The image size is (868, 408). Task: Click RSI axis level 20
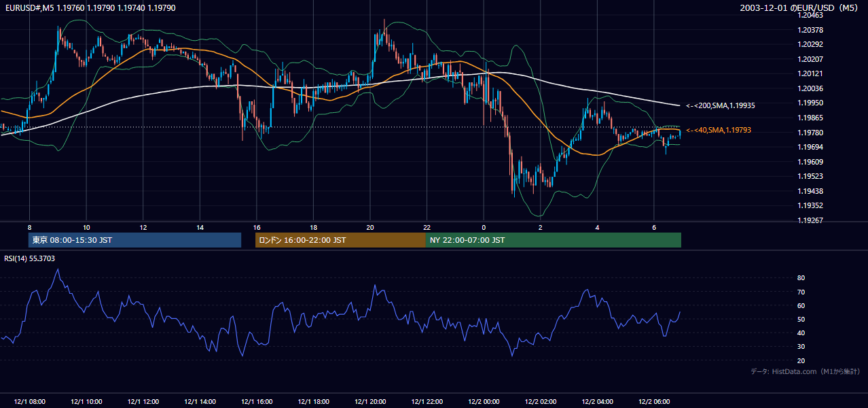pos(801,360)
